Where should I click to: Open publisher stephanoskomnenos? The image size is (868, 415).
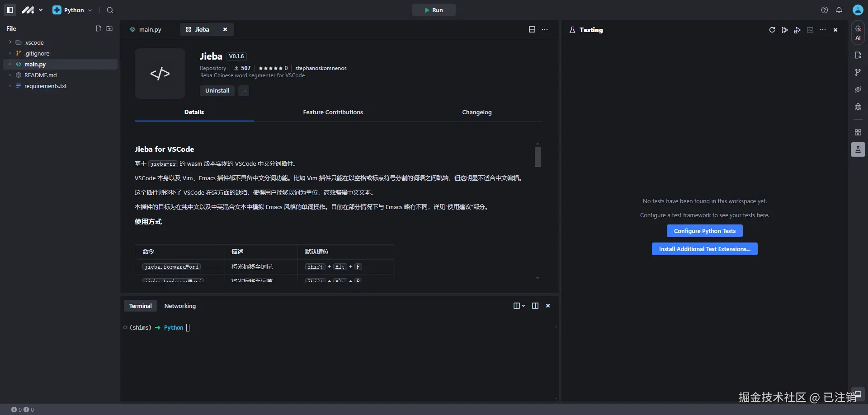(x=321, y=68)
